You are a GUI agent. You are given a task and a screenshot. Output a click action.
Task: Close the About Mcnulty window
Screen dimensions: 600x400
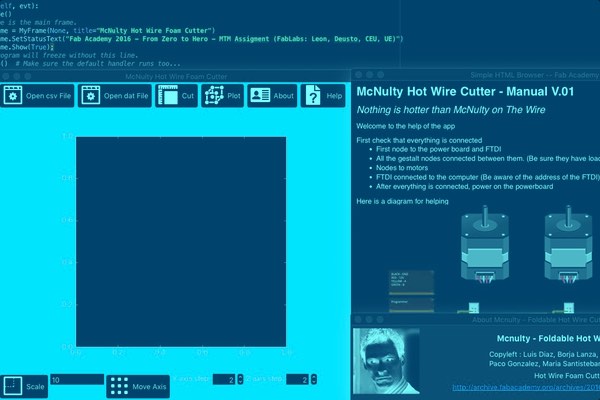(358, 319)
